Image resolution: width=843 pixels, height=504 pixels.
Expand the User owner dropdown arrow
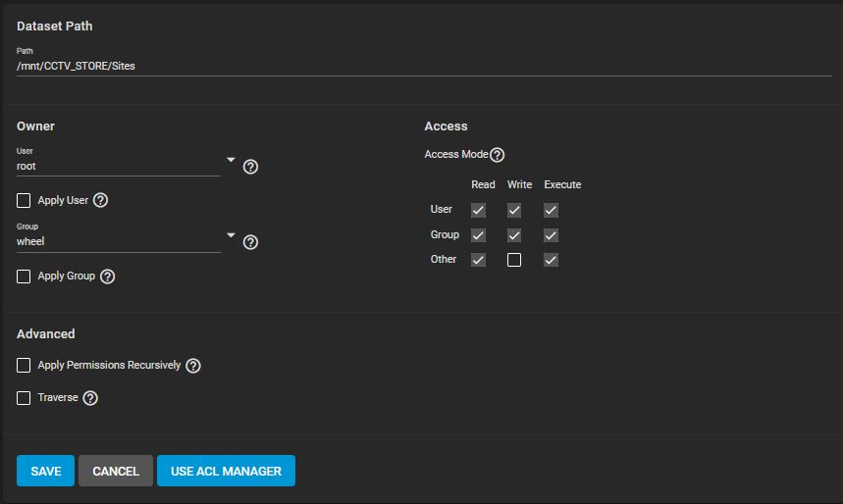tap(231, 160)
